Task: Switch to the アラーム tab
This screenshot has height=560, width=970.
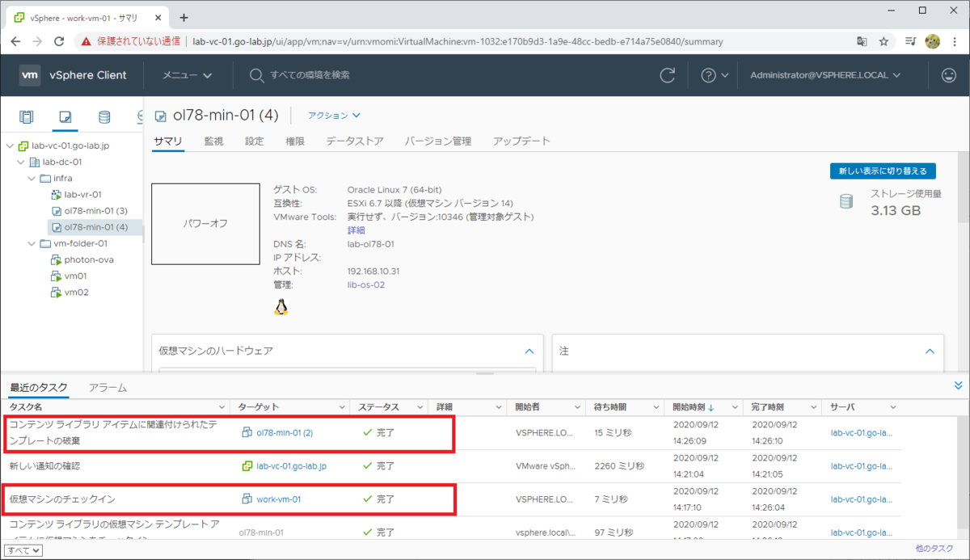Action: click(x=108, y=388)
